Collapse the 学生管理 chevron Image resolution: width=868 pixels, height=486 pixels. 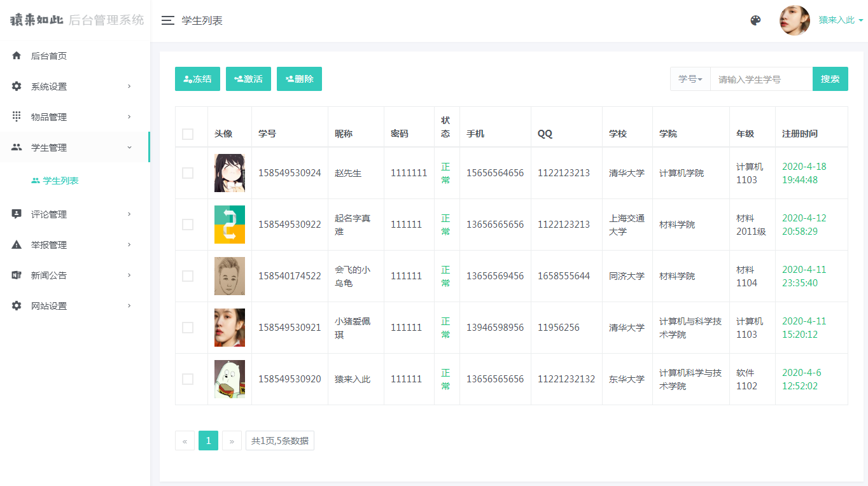point(129,148)
